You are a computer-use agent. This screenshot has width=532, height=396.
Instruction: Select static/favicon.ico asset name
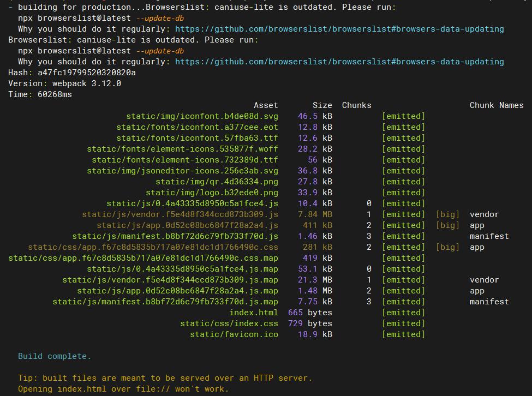234,334
